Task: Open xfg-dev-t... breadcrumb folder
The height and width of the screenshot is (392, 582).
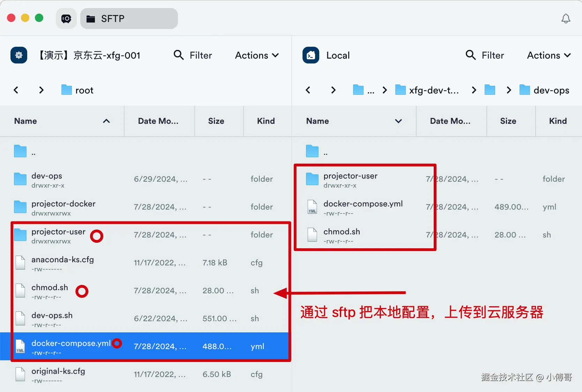Action: click(x=427, y=90)
